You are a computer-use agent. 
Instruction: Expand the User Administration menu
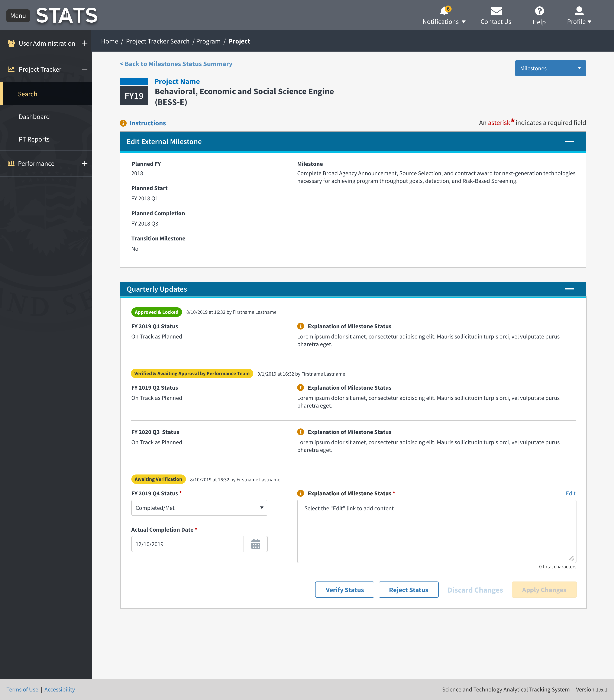[x=85, y=43]
